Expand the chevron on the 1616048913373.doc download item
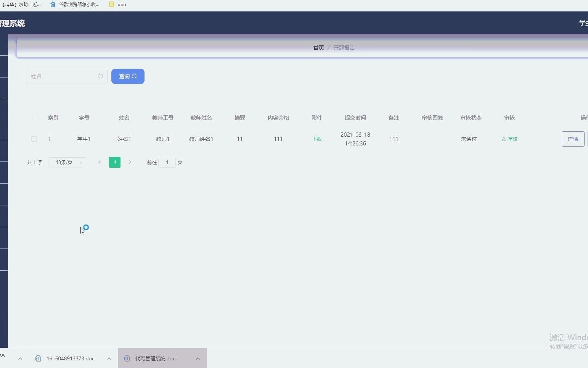588x368 pixels. click(109, 358)
